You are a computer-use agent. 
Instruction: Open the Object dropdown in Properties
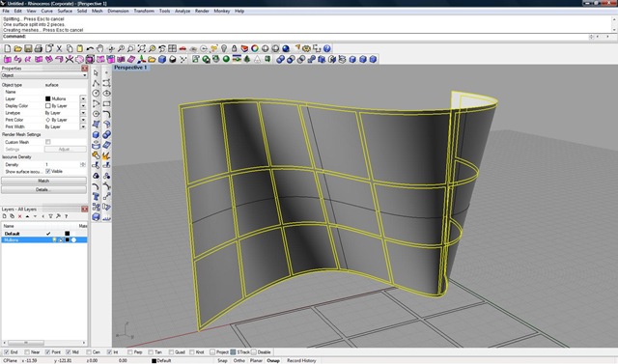tap(43, 75)
